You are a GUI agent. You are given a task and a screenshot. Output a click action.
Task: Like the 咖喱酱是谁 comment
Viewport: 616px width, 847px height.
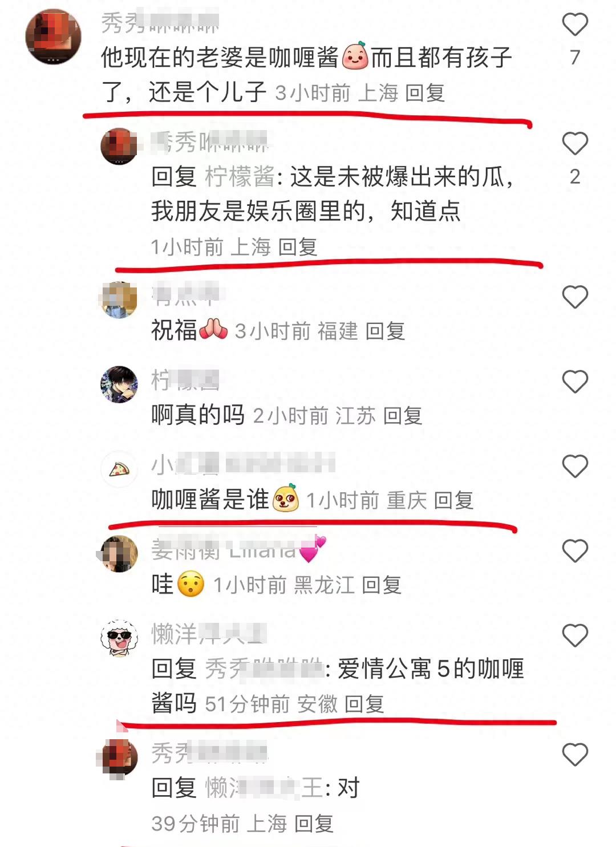(575, 467)
